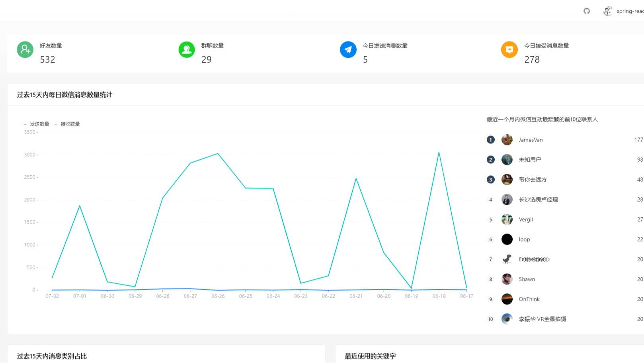Click OnThink's sunset avatar
Screen dimensions: 644x363
(507, 299)
